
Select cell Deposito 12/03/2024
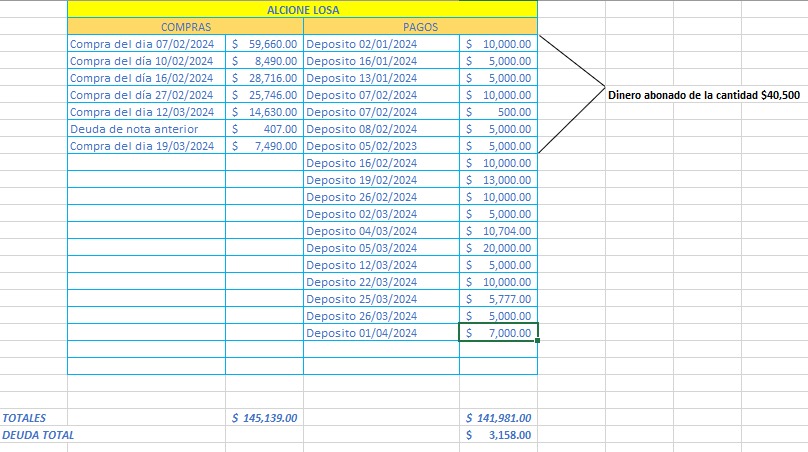[381, 265]
